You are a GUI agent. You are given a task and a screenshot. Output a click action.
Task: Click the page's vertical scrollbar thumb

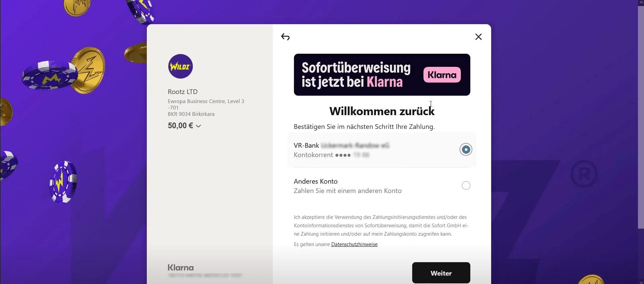click(x=641, y=117)
